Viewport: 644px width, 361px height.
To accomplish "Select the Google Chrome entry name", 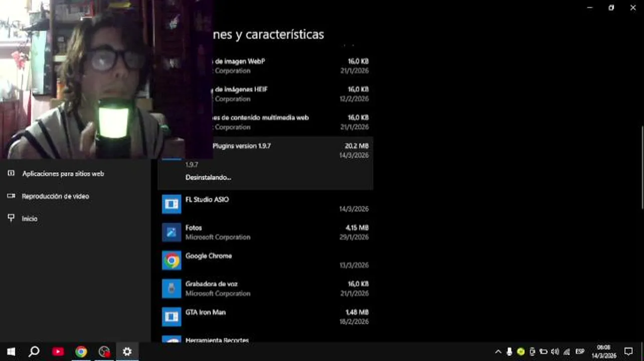I will point(209,256).
